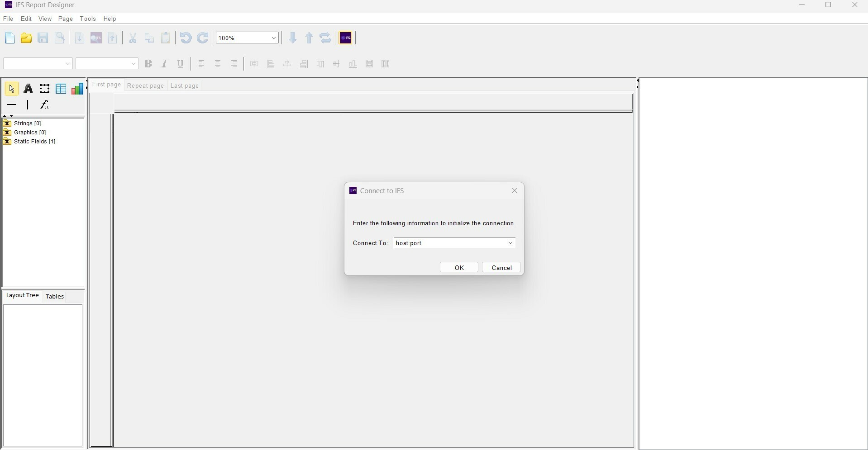Toggle Italic formatting
This screenshot has height=450, width=868.
point(164,64)
